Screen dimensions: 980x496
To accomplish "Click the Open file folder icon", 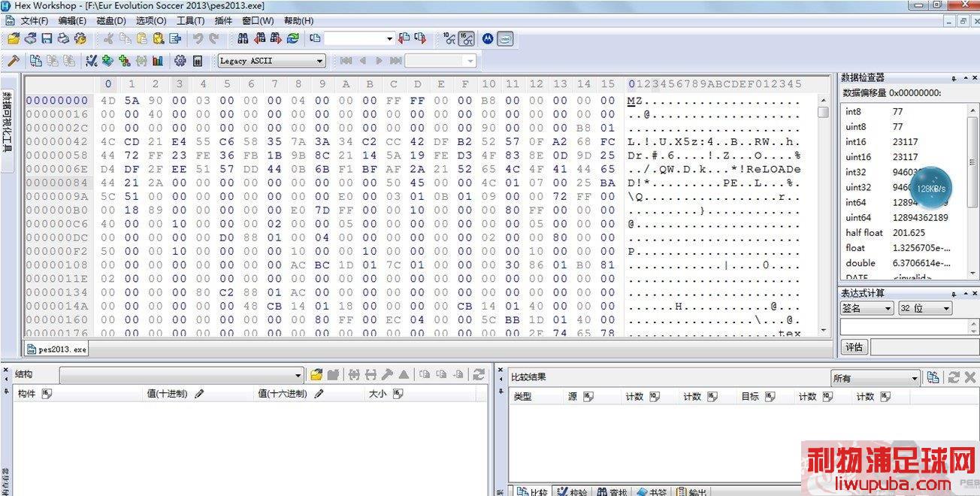I will coord(13,38).
